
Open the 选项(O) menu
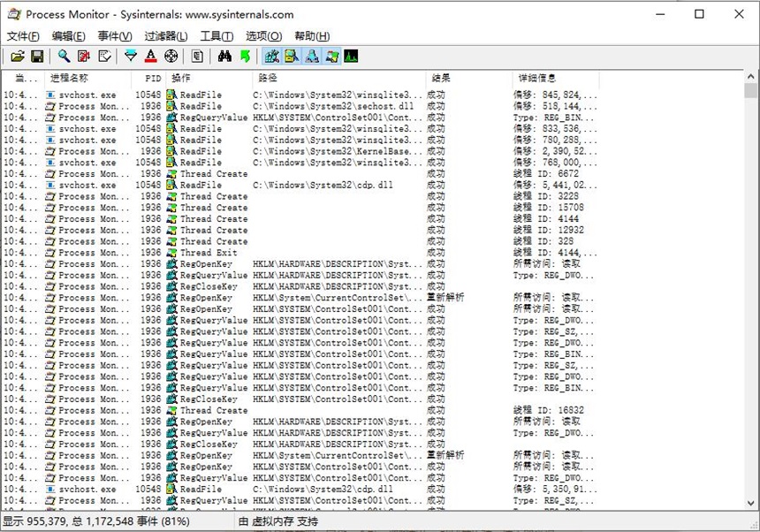click(263, 36)
